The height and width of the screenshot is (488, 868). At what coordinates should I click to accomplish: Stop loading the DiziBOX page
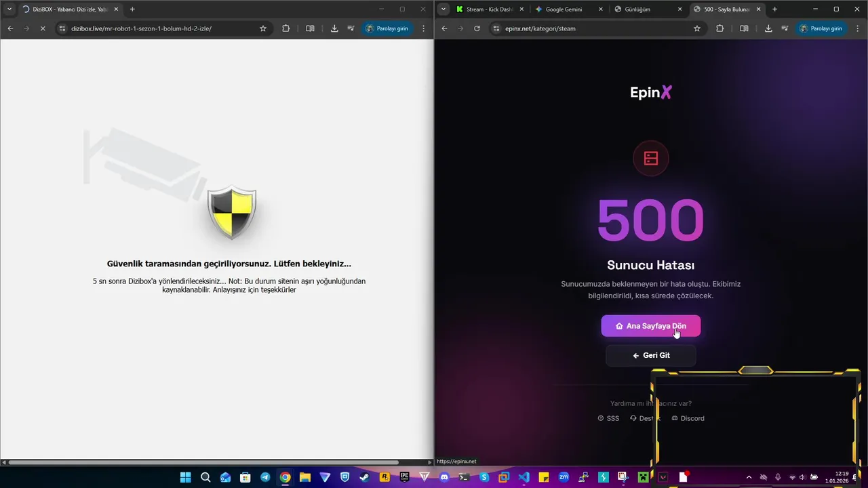click(42, 28)
